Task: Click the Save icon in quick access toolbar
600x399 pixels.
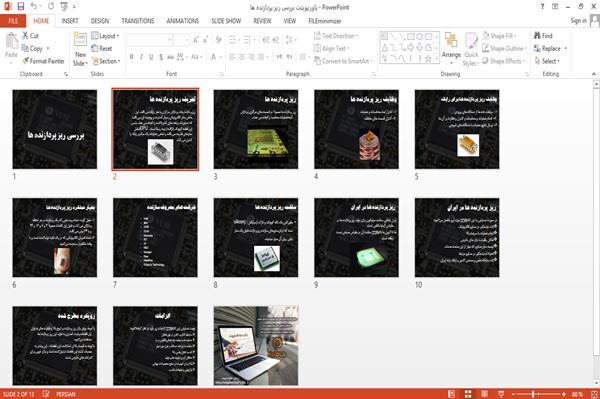Action: pyautogui.click(x=21, y=7)
